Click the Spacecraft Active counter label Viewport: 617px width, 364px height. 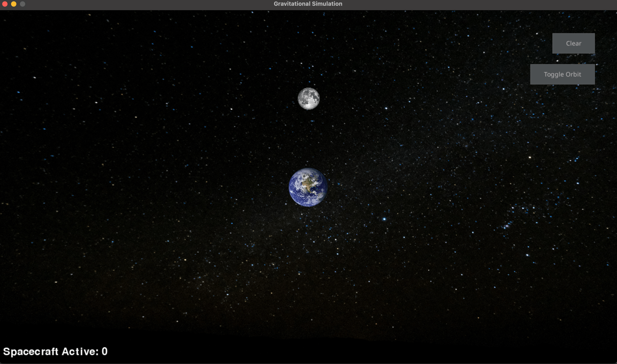coord(55,351)
